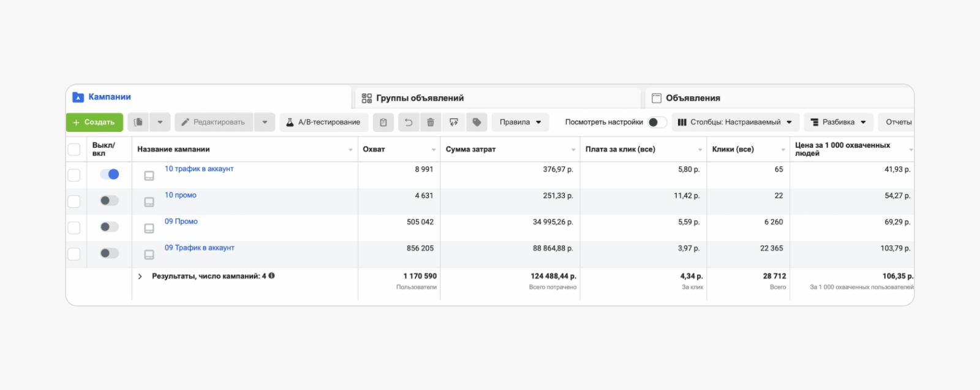980x390 pixels.
Task: Open the Столбцы: Настраиваемый dropdown
Action: pyautogui.click(x=734, y=122)
